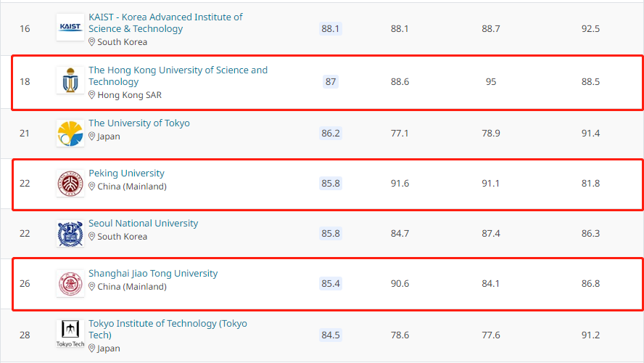644x363 pixels.
Task: Click location pin next to Japan under Tokyo Tech
Action: pos(91,348)
